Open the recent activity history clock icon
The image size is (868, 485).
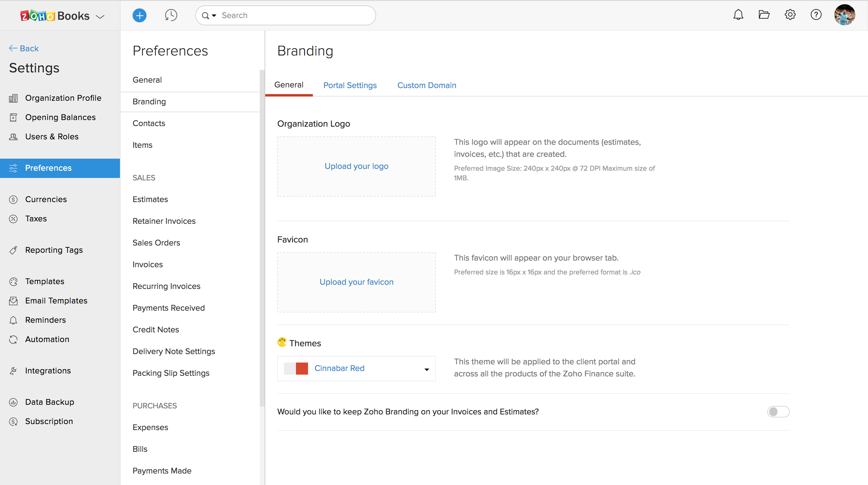[x=171, y=15]
